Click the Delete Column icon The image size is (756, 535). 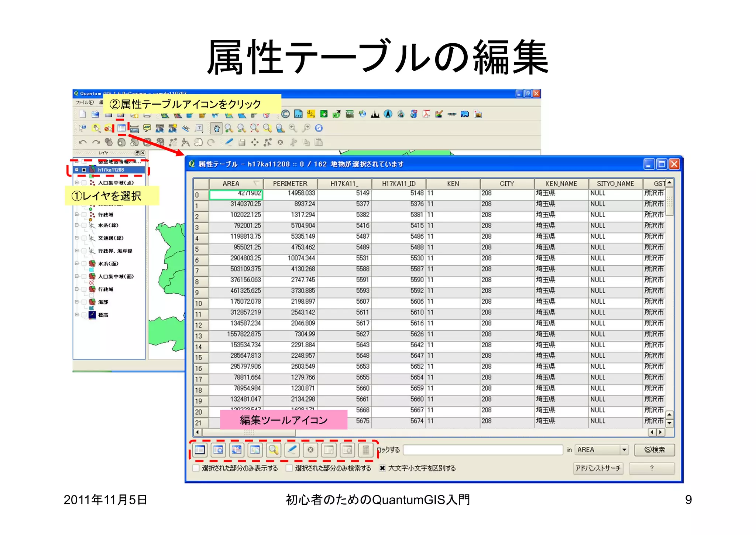tap(347, 450)
